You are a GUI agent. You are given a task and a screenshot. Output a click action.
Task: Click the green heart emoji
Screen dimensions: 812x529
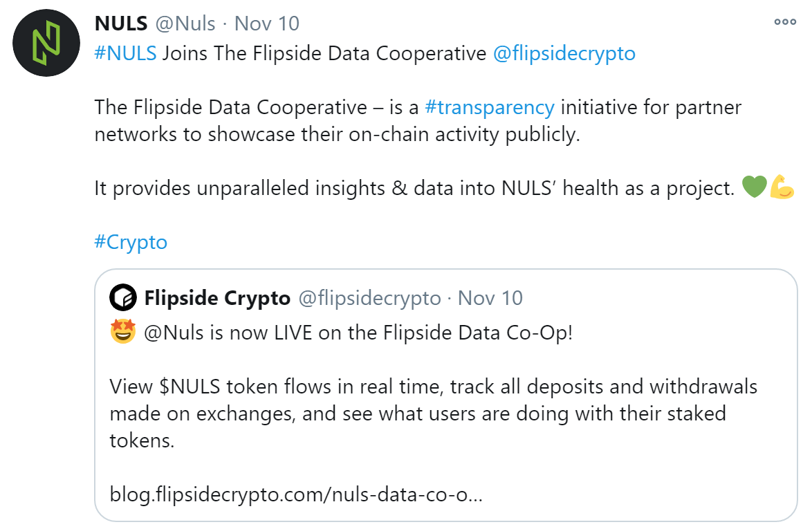tap(754, 187)
